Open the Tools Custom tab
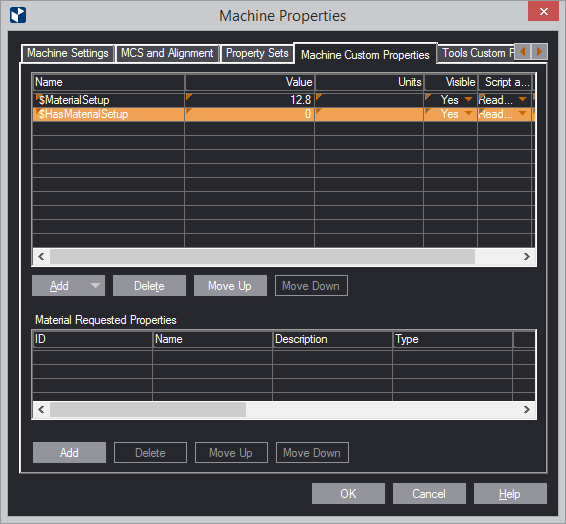The width and height of the screenshot is (566, 524). [x=475, y=53]
